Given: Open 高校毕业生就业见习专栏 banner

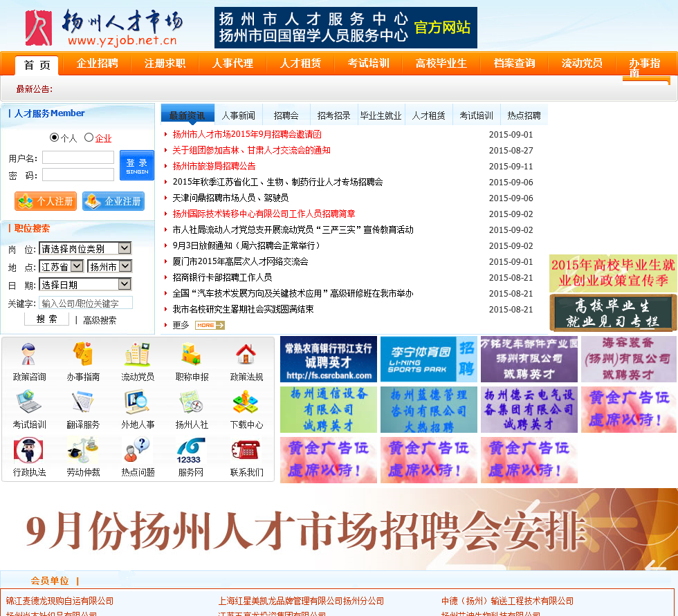Looking at the screenshot, I should 613,312.
